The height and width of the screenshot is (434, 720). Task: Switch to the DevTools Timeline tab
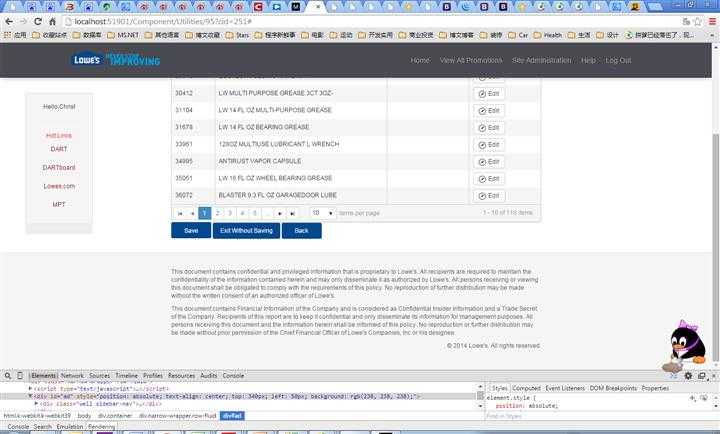pos(126,376)
